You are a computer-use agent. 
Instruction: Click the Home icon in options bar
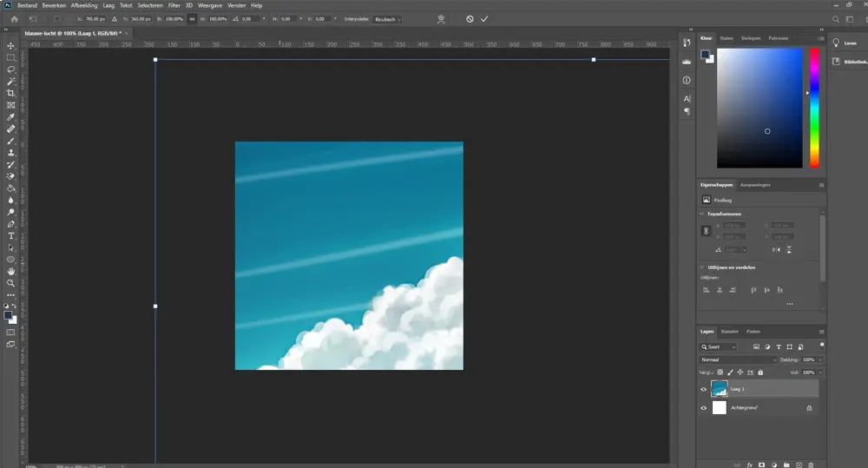(x=15, y=19)
